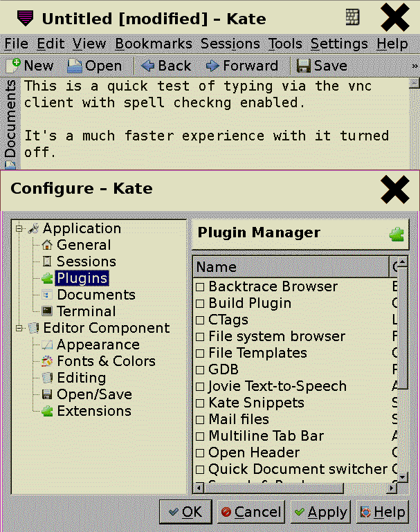The image size is (420, 532).
Task: Check the Quick Document switcher plugin
Action: point(200,469)
